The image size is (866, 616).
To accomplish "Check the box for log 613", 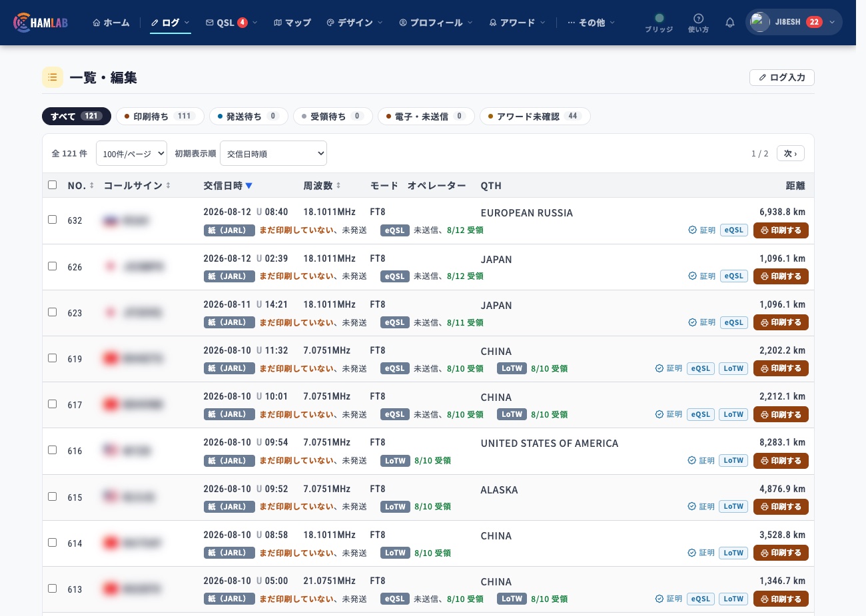I will coord(53,589).
